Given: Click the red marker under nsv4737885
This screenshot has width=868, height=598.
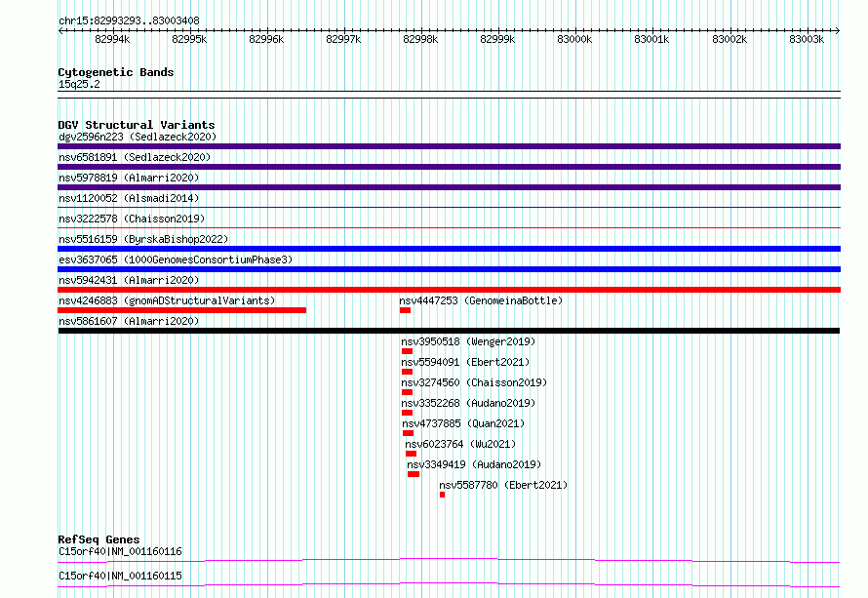Looking at the screenshot, I should (x=408, y=433).
